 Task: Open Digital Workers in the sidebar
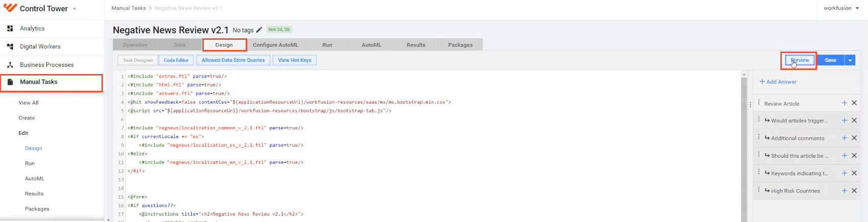pyautogui.click(x=40, y=46)
